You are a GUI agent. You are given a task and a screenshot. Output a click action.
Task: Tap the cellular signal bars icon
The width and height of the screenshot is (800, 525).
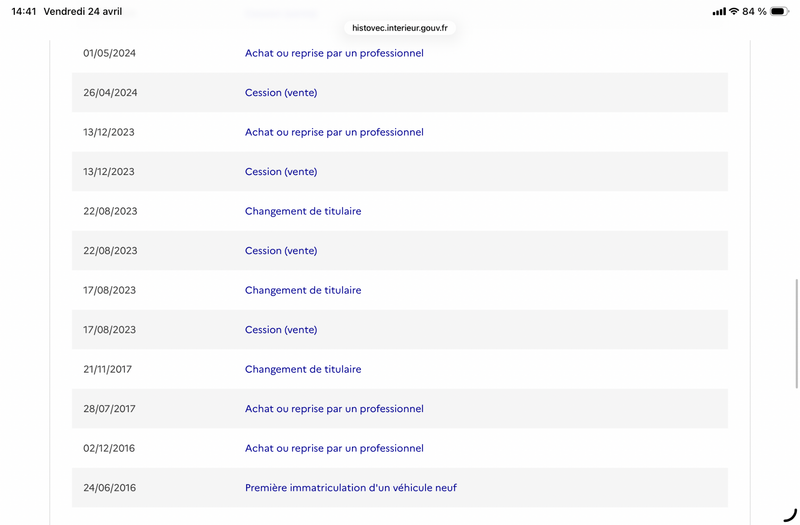click(x=719, y=12)
